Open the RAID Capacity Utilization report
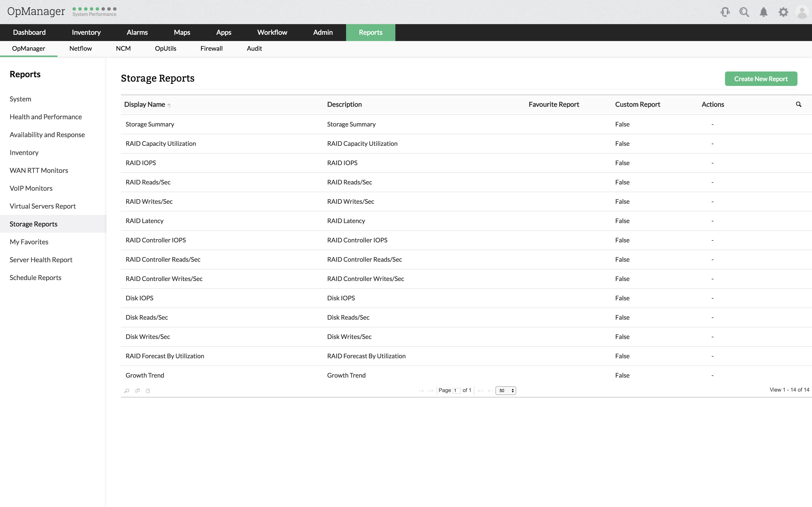812x507 pixels. [161, 143]
